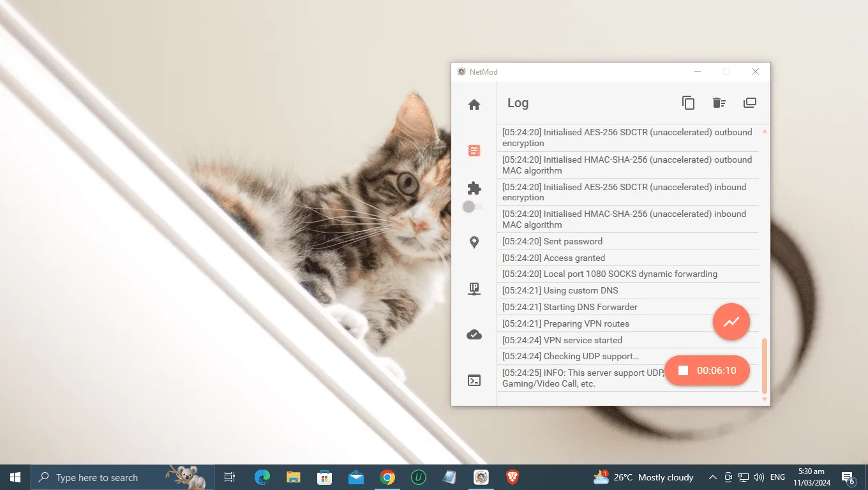Open File Explorer from taskbar
The image size is (868, 490).
coord(293,477)
